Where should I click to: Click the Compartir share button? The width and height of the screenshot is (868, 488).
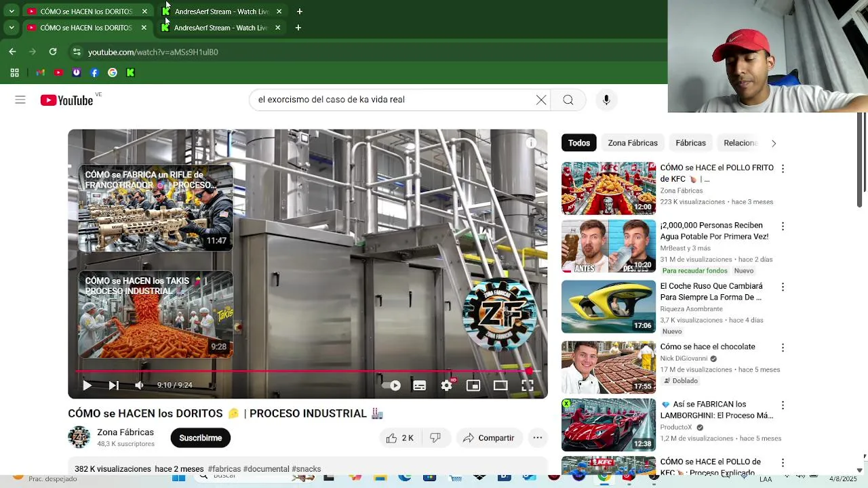pos(488,438)
